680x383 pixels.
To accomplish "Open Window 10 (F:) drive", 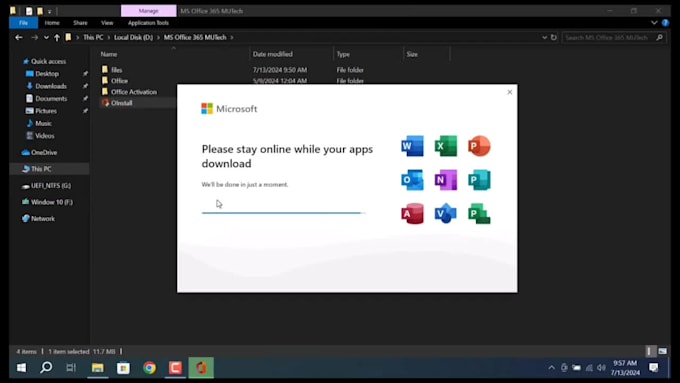I will pos(52,202).
